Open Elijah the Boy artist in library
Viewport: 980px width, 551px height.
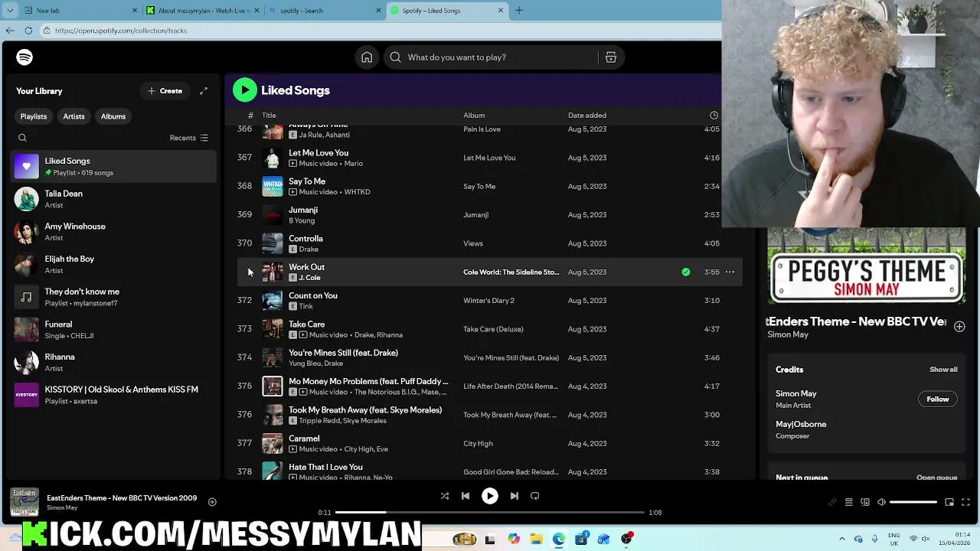click(x=114, y=264)
